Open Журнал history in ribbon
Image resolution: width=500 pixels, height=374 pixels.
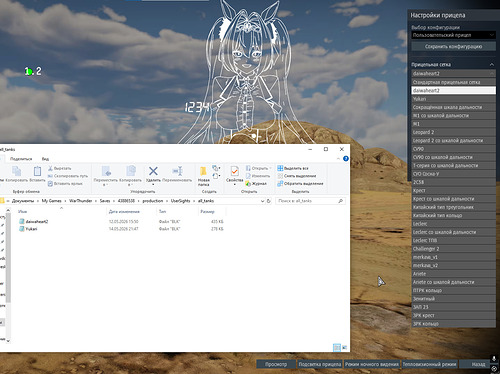[x=256, y=183]
